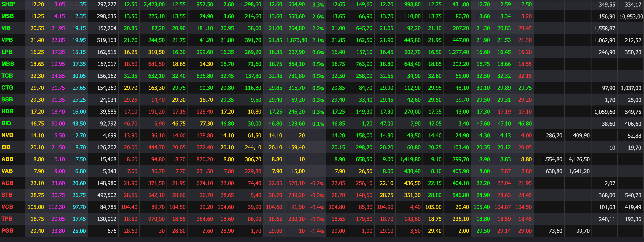Click the ABB ticker symbol
Viewport: 644px width, 242px height.
7,159
